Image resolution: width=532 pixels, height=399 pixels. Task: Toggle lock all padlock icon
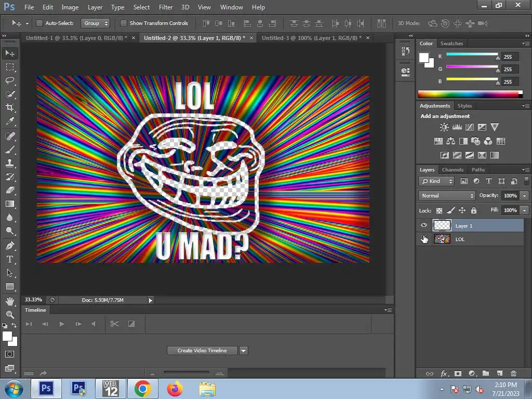tap(474, 211)
